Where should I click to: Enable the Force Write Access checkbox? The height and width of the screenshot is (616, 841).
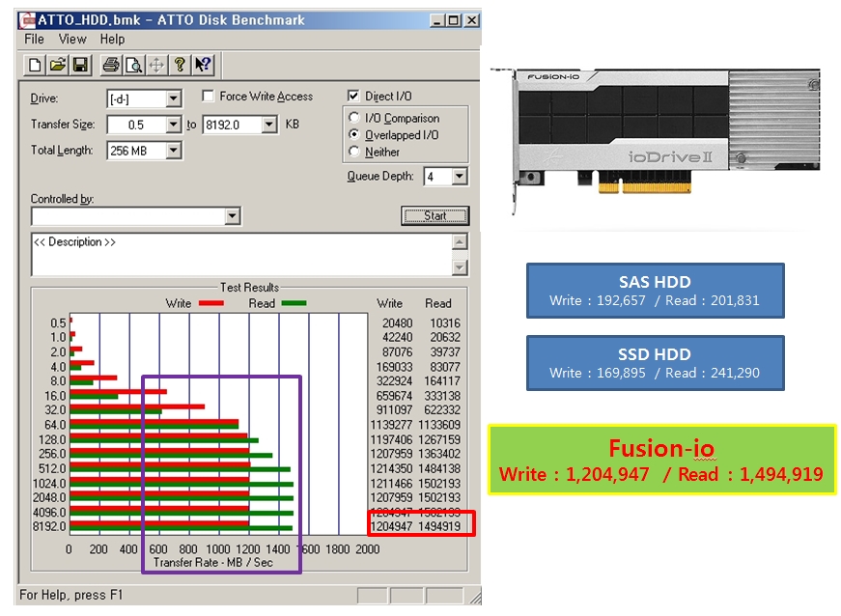(209, 96)
